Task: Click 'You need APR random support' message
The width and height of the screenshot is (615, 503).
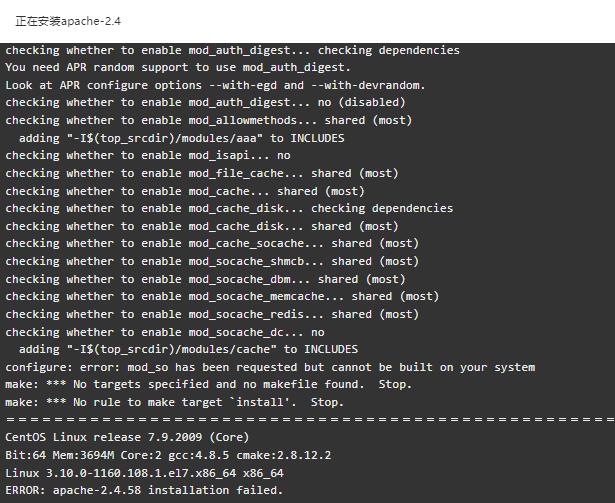Action: click(178, 67)
